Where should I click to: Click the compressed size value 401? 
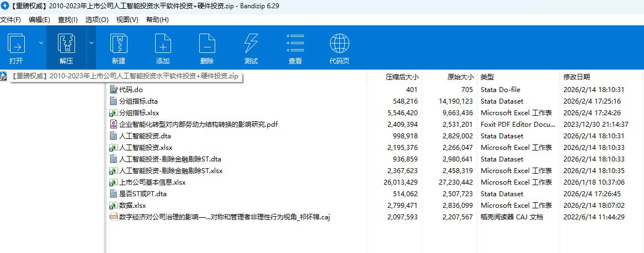[412, 89]
